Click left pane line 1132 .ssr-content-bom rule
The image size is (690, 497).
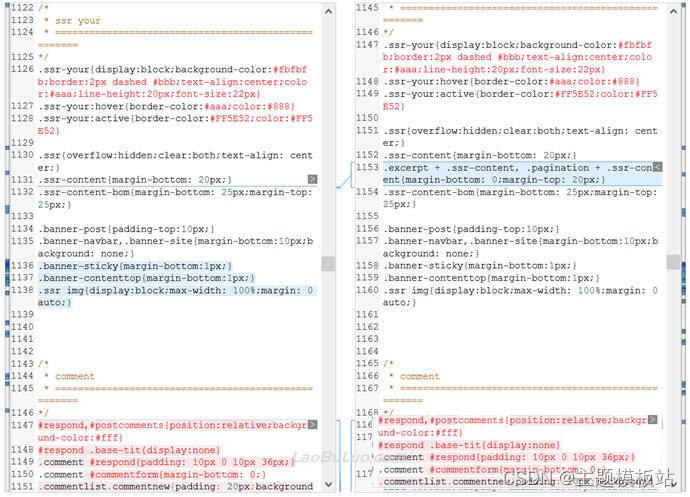tap(175, 198)
